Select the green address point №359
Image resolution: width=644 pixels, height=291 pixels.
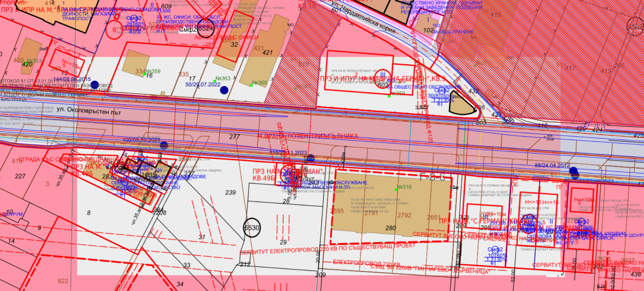(145, 74)
